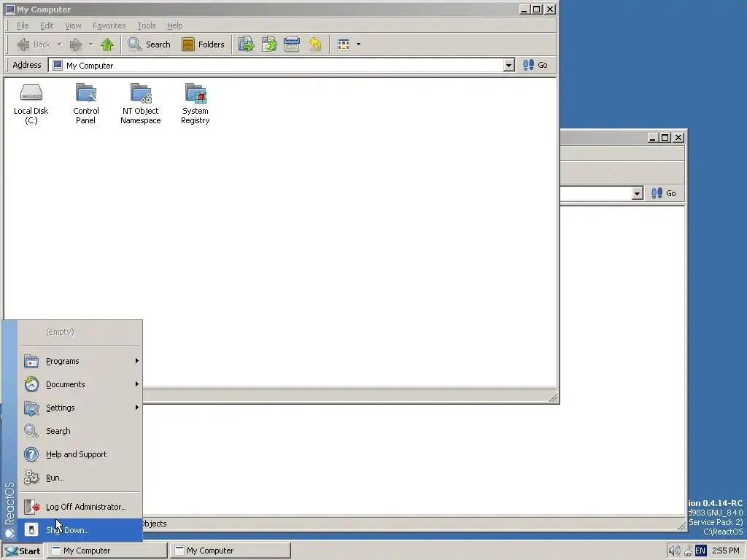Expand address dropdown in background window
This screenshot has width=747, height=560.
pos(638,193)
